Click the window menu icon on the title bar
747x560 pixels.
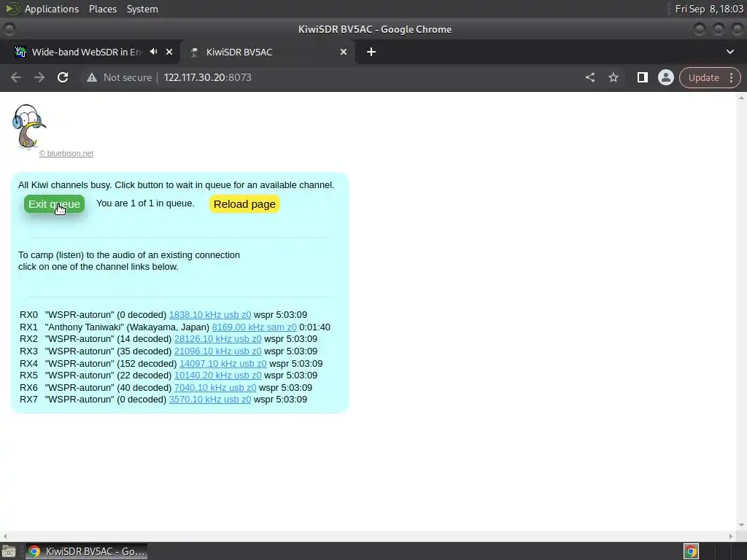point(9,29)
